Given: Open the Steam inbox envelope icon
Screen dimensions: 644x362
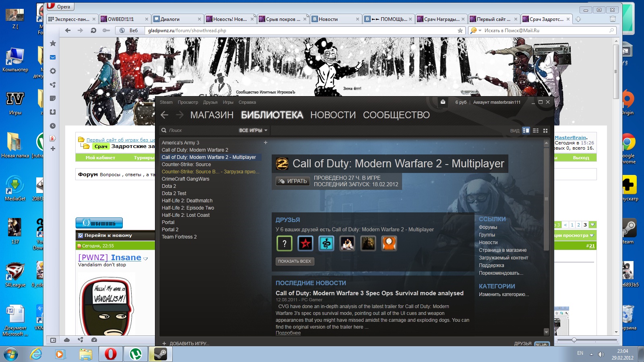Looking at the screenshot, I should [x=443, y=102].
